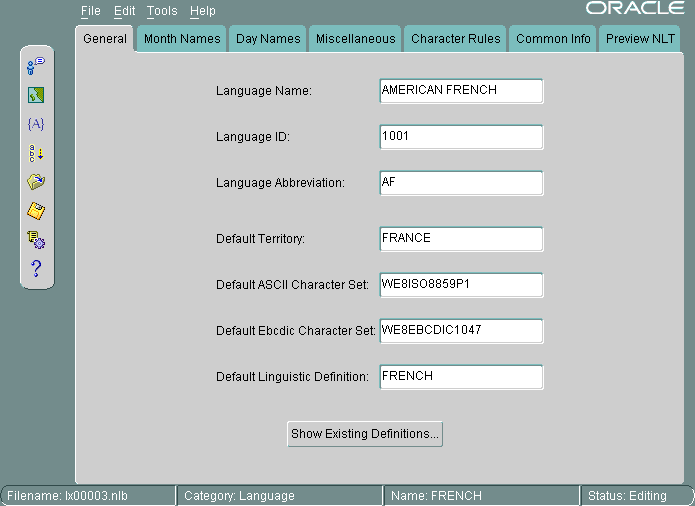Screen dimensions: 695x506
Task: Open Help via the question mark icon
Action: [36, 268]
